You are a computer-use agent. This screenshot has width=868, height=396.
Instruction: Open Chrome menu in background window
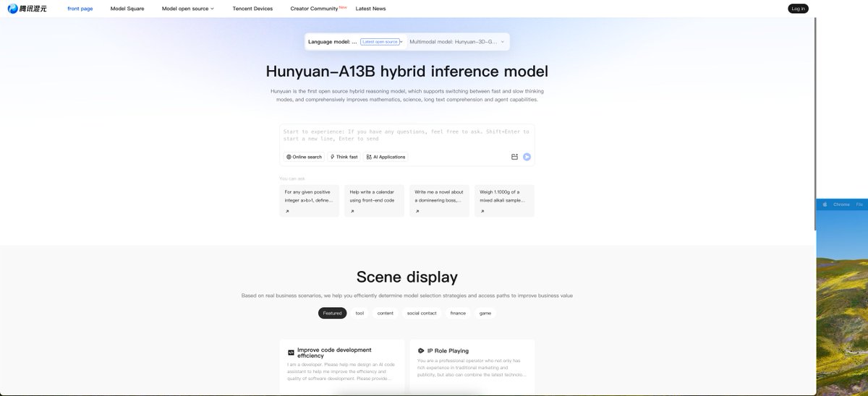coord(841,205)
